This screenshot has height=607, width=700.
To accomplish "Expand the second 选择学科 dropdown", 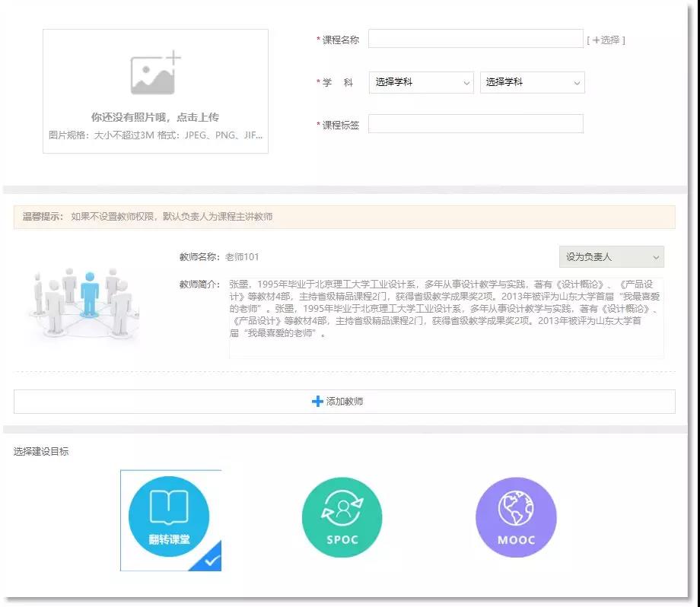I will [532, 82].
